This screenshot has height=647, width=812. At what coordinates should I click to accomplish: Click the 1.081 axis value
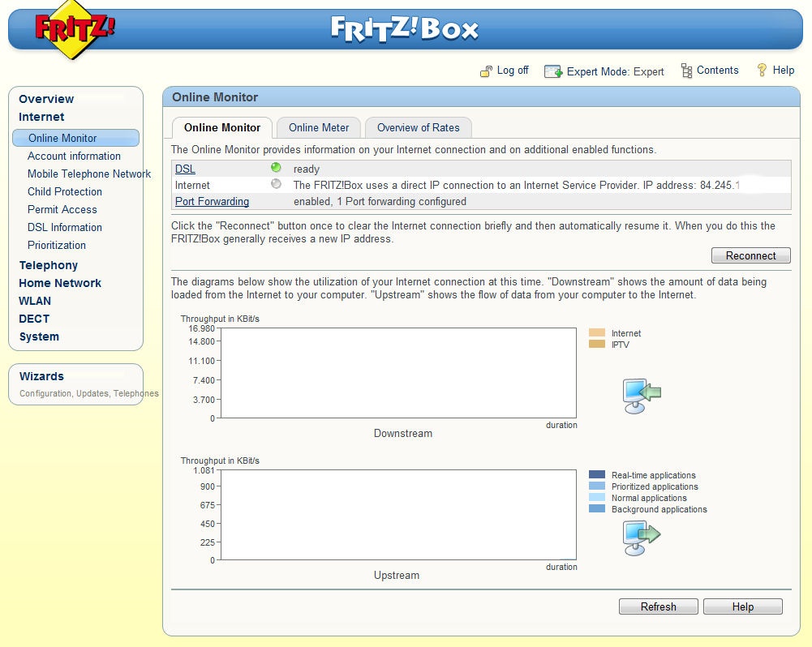click(x=204, y=470)
